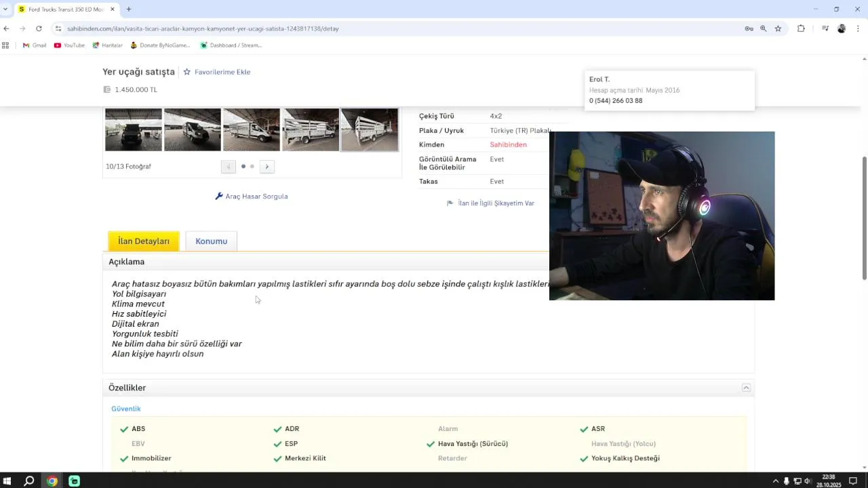868x488 pixels.
Task: Open Donate ByNoGame bookmark
Action: pyautogui.click(x=160, y=45)
